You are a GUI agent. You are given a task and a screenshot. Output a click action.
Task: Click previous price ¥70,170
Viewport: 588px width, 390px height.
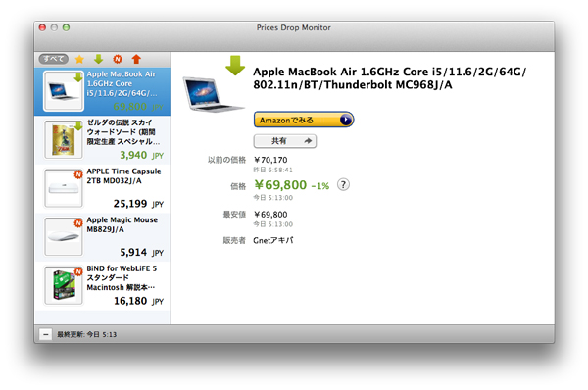click(270, 160)
